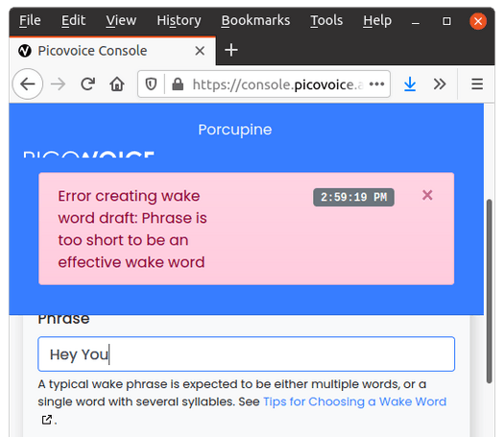Image resolution: width=504 pixels, height=437 pixels.
Task: Open the File menu
Action: 30,20
